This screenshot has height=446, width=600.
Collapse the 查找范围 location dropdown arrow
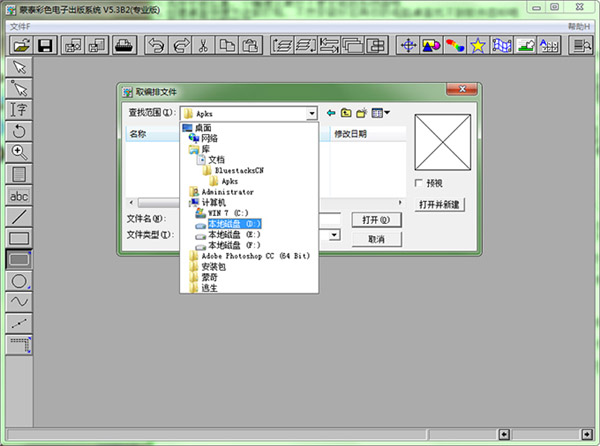point(311,113)
